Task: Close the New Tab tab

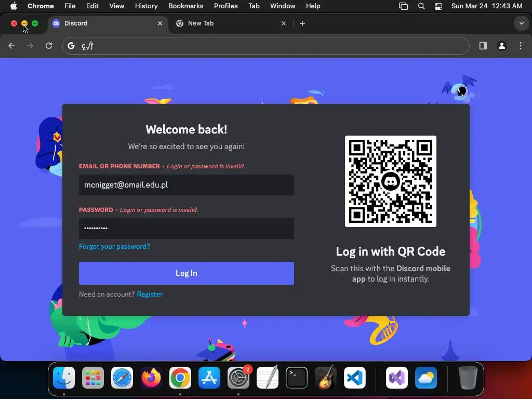Action: coord(284,23)
